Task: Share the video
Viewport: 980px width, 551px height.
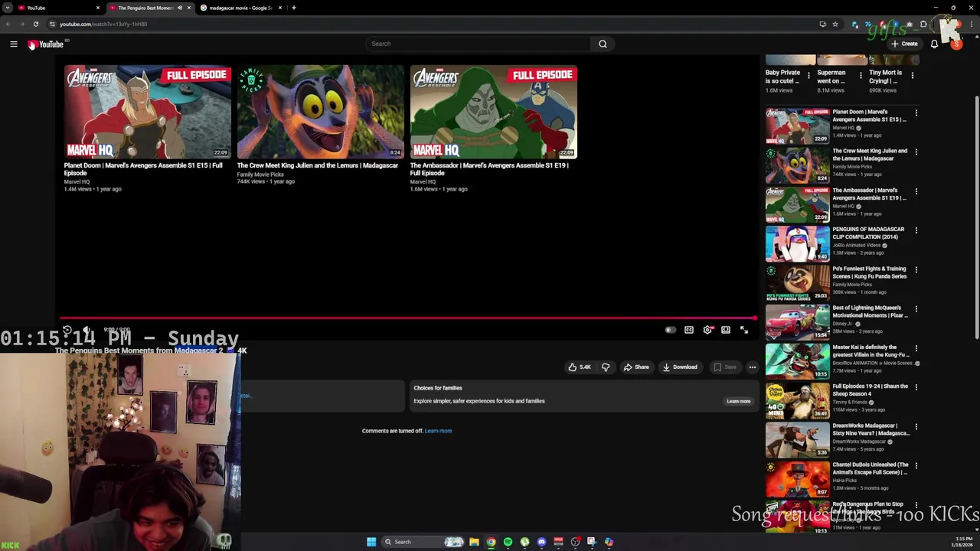Action: pos(636,367)
